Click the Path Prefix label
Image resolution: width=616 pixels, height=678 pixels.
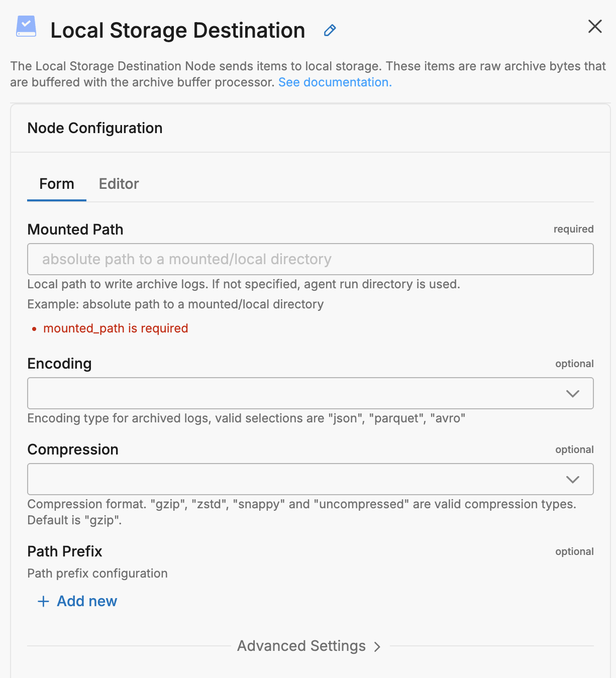65,551
